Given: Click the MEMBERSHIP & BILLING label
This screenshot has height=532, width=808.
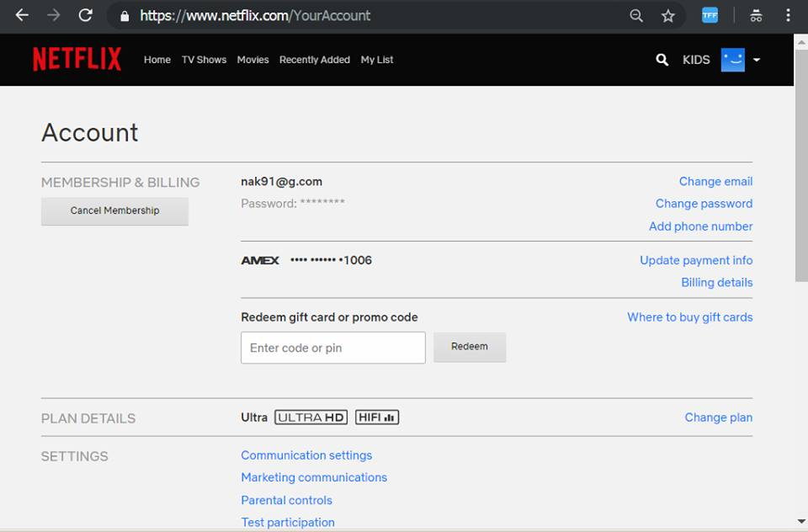Looking at the screenshot, I should pos(120,183).
